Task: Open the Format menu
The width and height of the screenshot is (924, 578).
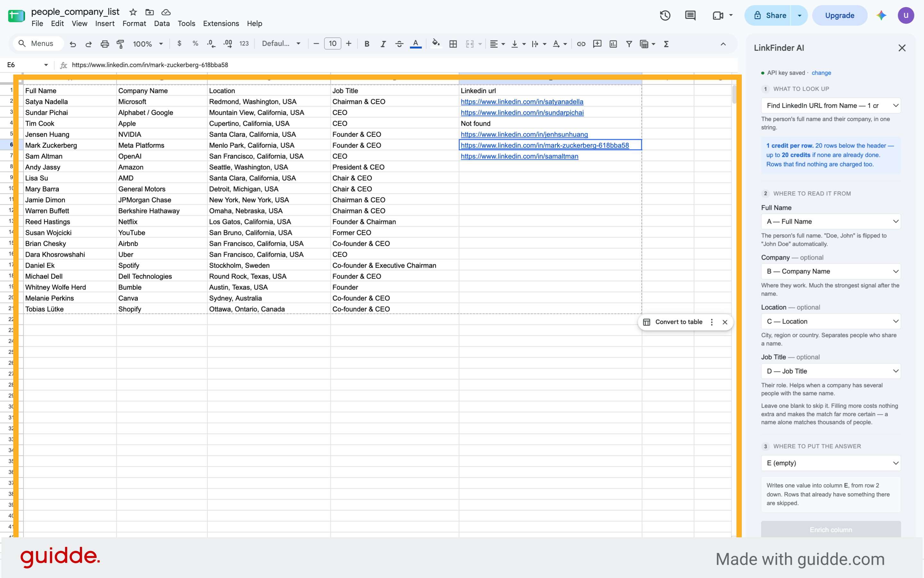Action: coord(134,24)
